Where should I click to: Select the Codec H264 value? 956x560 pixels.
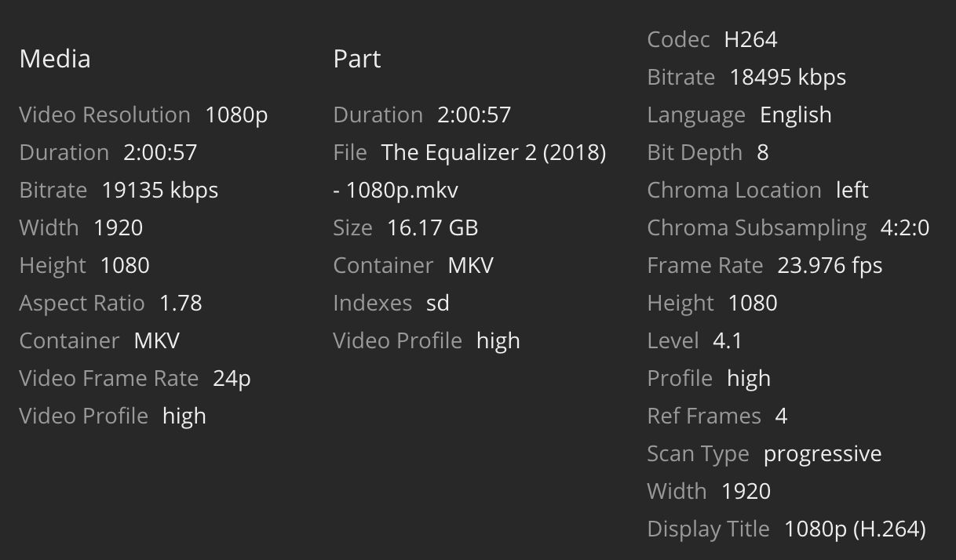(x=750, y=39)
